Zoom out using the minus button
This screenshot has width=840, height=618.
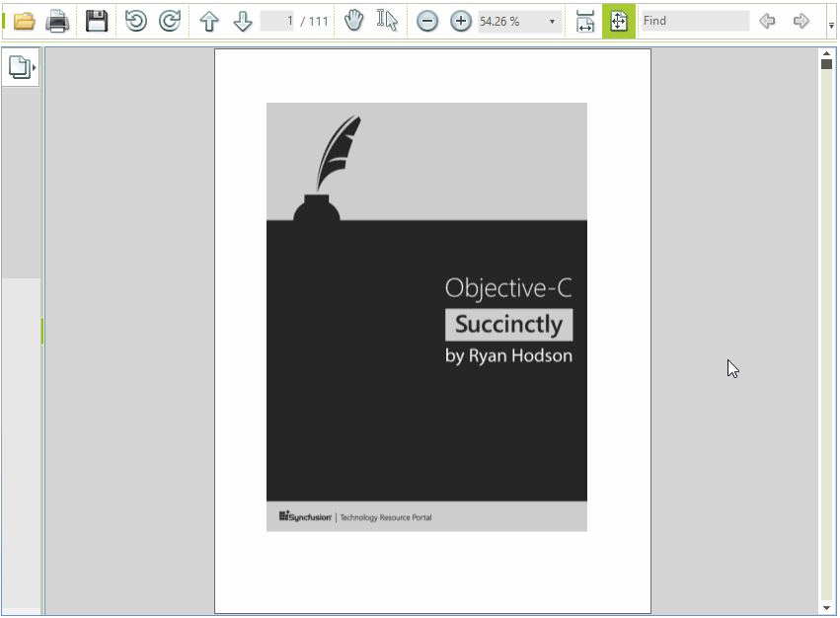(427, 22)
